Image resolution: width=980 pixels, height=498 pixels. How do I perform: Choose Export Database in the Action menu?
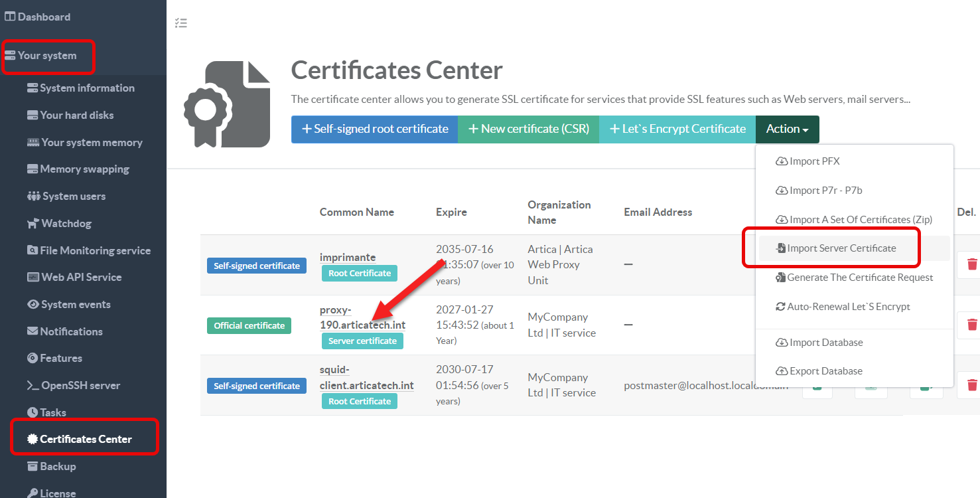[825, 371]
